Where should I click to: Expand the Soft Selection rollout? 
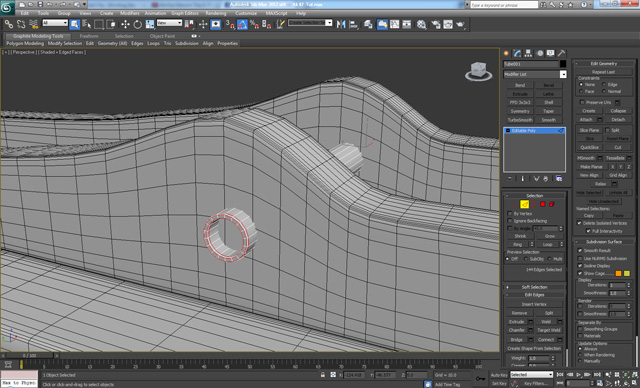point(535,287)
